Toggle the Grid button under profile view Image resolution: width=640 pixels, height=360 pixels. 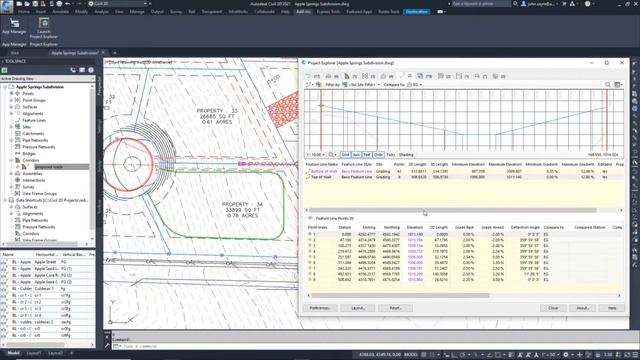(345, 155)
